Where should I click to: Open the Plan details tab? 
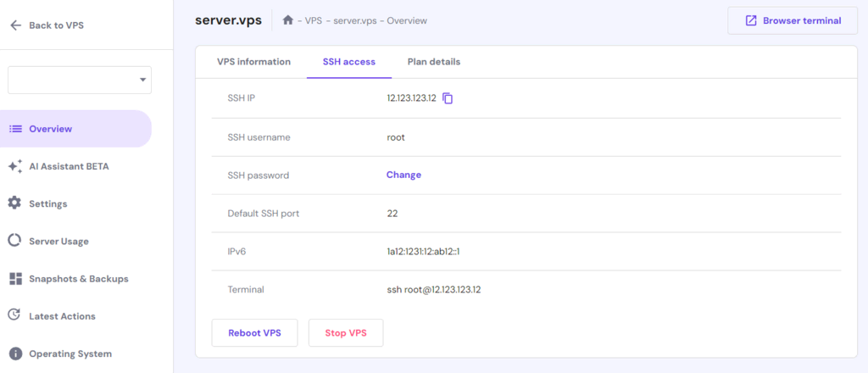[434, 62]
